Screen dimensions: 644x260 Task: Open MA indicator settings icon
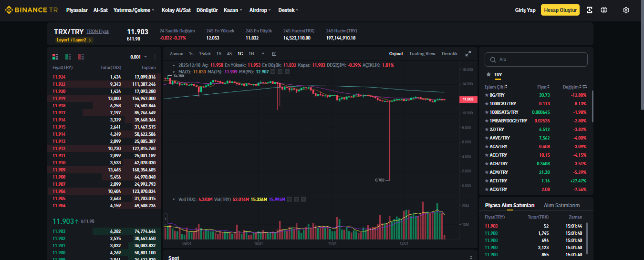pos(280,72)
